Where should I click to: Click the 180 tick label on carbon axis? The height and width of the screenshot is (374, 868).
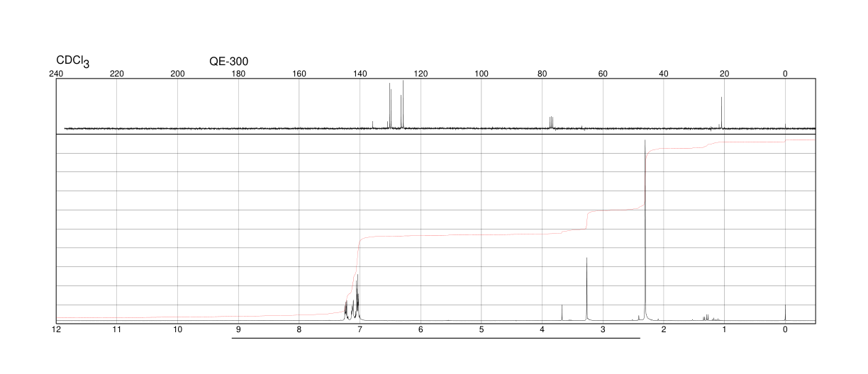(238, 74)
